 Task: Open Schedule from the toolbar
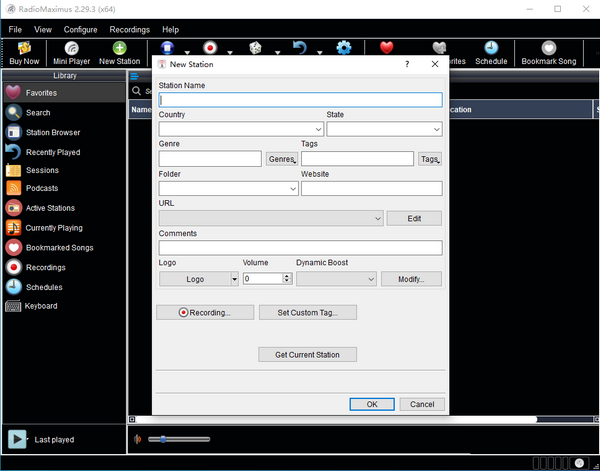tap(491, 52)
